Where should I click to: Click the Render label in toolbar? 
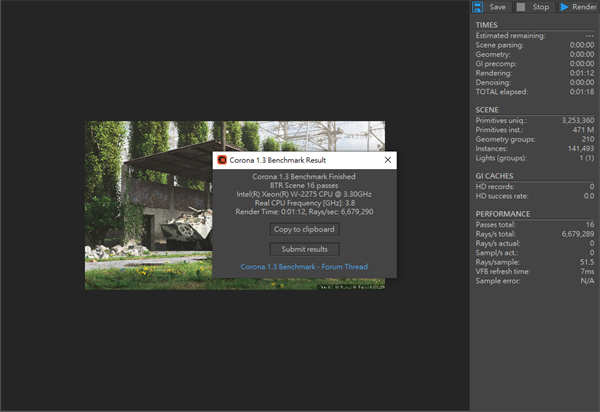[x=584, y=7]
